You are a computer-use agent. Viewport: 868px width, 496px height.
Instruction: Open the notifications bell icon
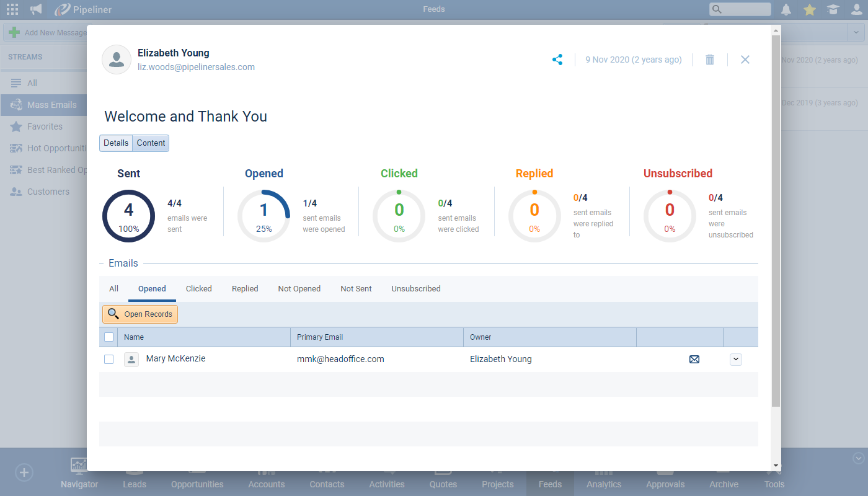(x=786, y=9)
